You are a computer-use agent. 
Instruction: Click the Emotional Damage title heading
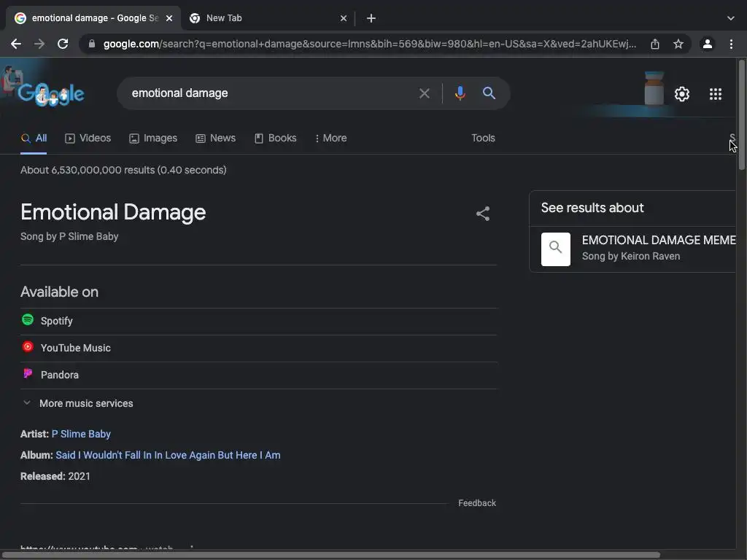(x=113, y=212)
